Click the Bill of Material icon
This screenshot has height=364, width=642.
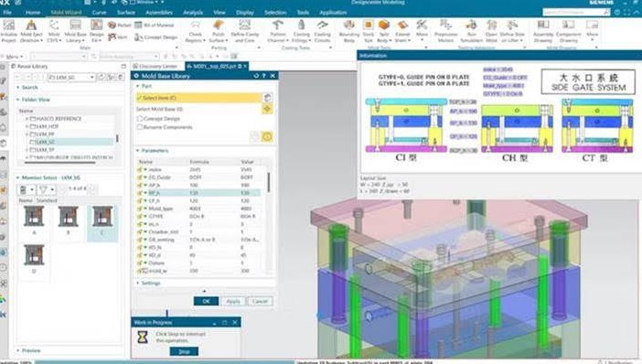point(138,25)
